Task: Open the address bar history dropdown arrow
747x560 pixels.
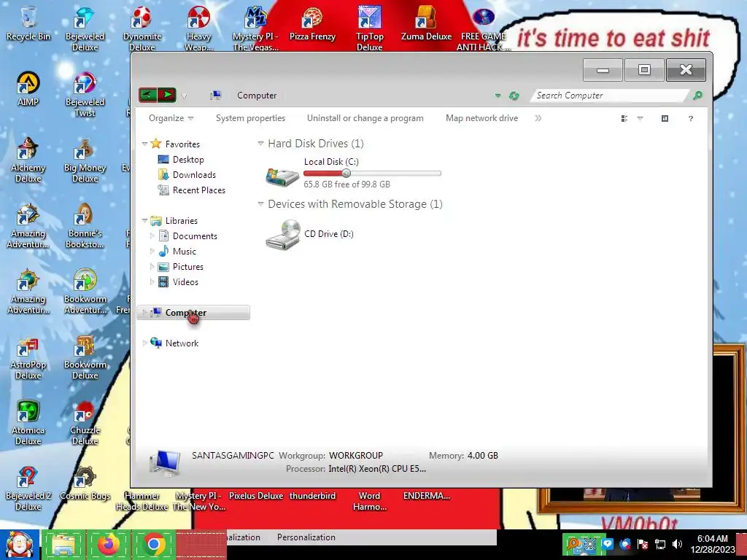Action: [x=498, y=96]
